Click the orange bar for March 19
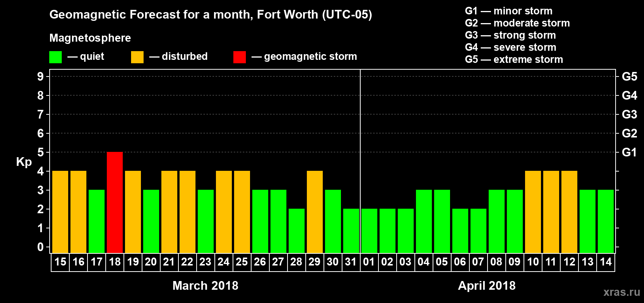The height and width of the screenshot is (303, 644). click(x=133, y=212)
